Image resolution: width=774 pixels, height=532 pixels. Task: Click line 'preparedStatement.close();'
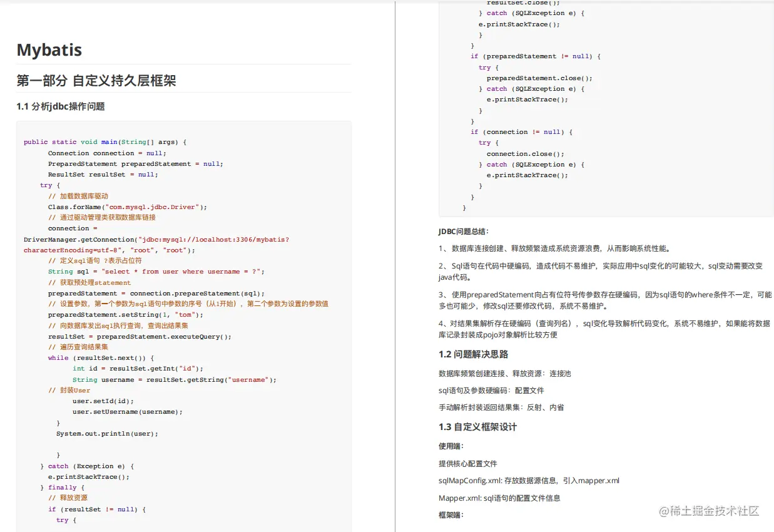pyautogui.click(x=539, y=78)
